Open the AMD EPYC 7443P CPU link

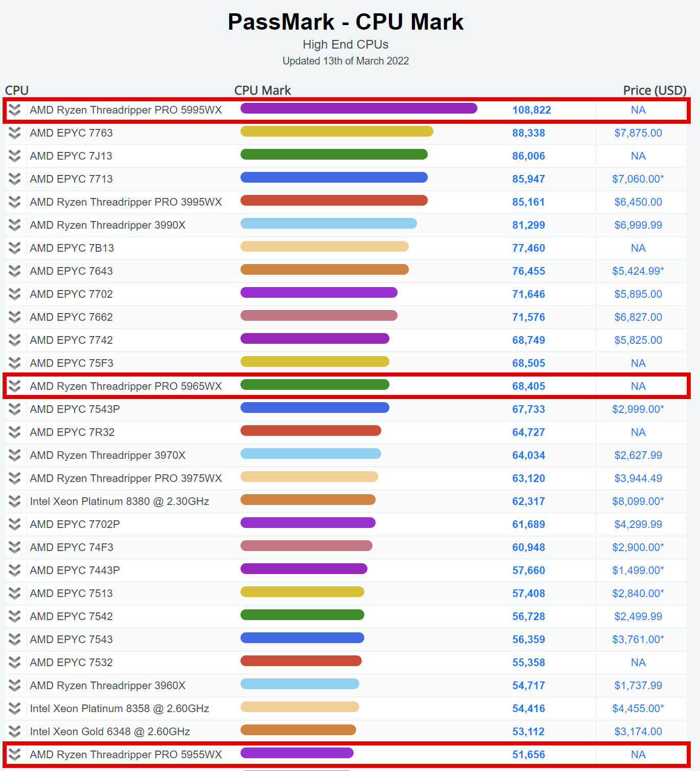click(x=75, y=570)
